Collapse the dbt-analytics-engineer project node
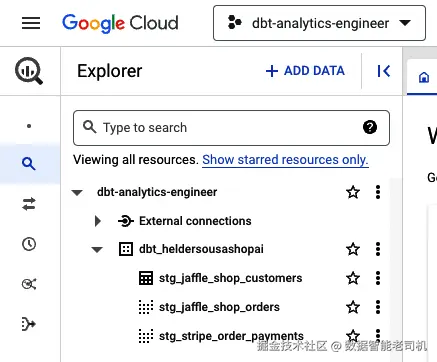437x362 pixels. pyautogui.click(x=77, y=192)
